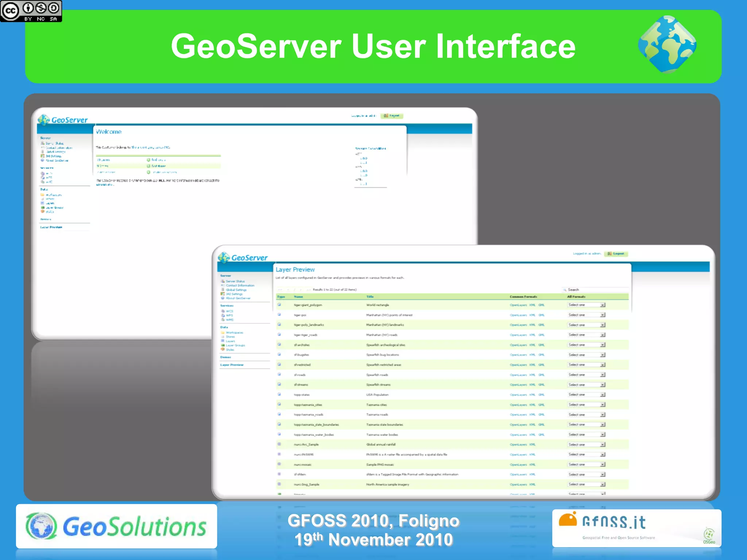The image size is (747, 560).
Task: Click type icon for tiger:giant_polygon layer
Action: pos(279,304)
